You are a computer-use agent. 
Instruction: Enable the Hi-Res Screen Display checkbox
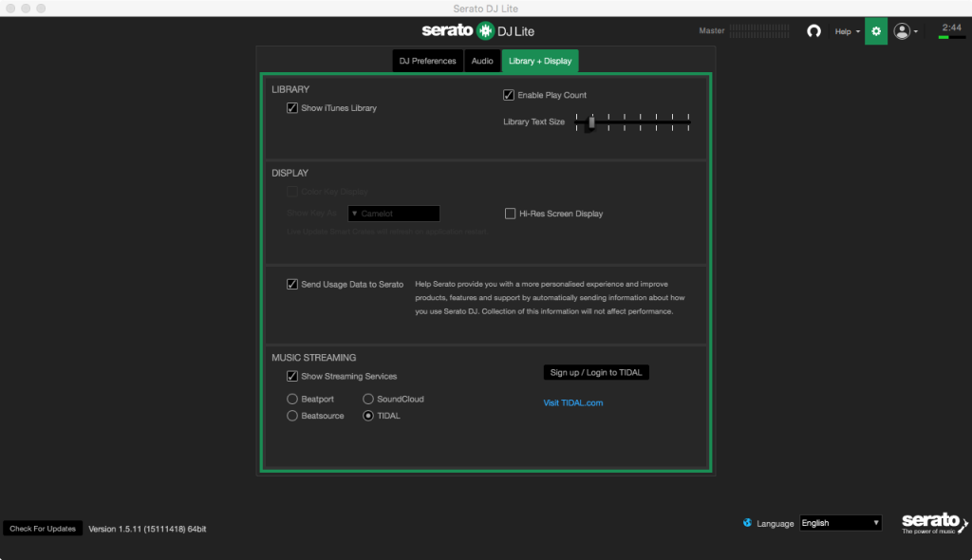tap(511, 215)
